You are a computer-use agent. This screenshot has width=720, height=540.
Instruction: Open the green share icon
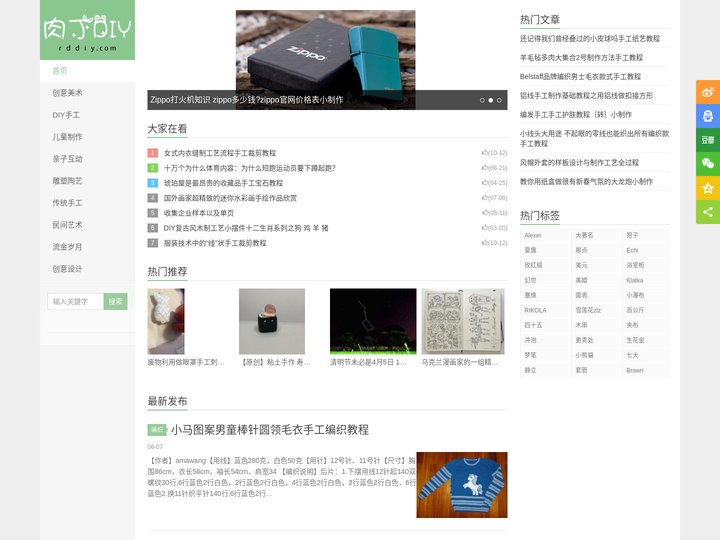[708, 212]
